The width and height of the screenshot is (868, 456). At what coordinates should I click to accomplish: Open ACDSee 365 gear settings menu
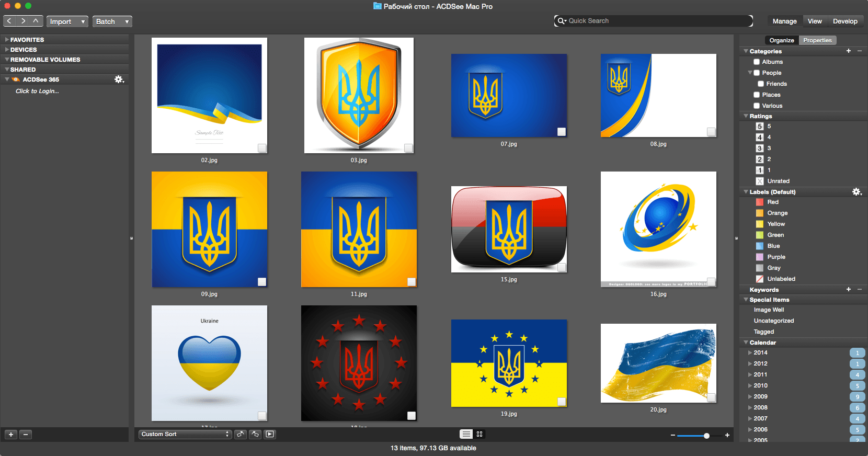point(119,79)
